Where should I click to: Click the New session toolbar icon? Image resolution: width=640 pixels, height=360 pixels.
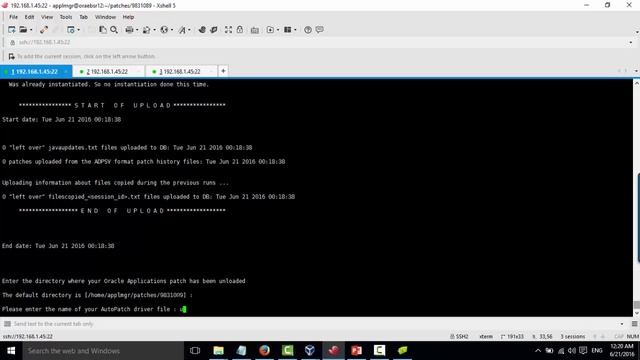[11, 30]
